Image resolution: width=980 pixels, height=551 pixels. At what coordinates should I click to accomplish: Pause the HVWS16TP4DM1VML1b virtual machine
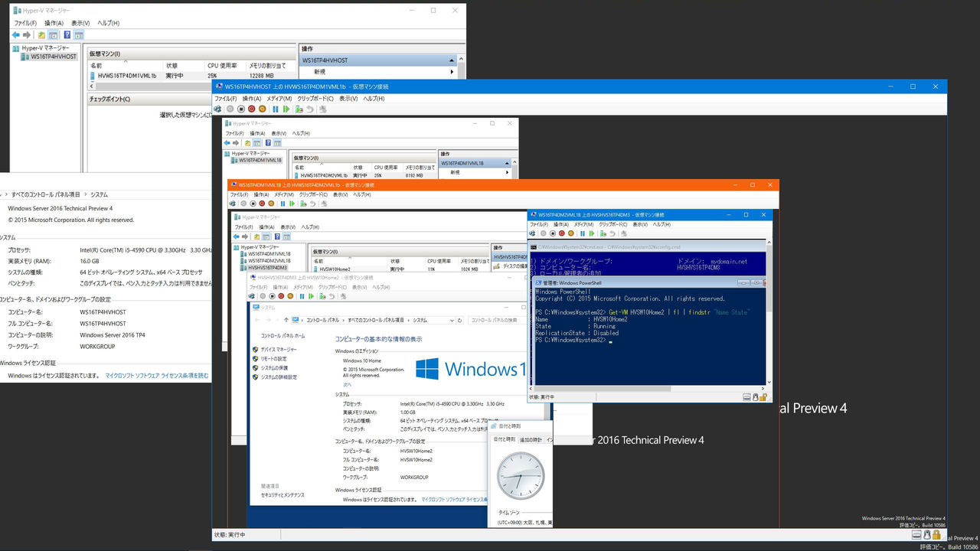276,109
